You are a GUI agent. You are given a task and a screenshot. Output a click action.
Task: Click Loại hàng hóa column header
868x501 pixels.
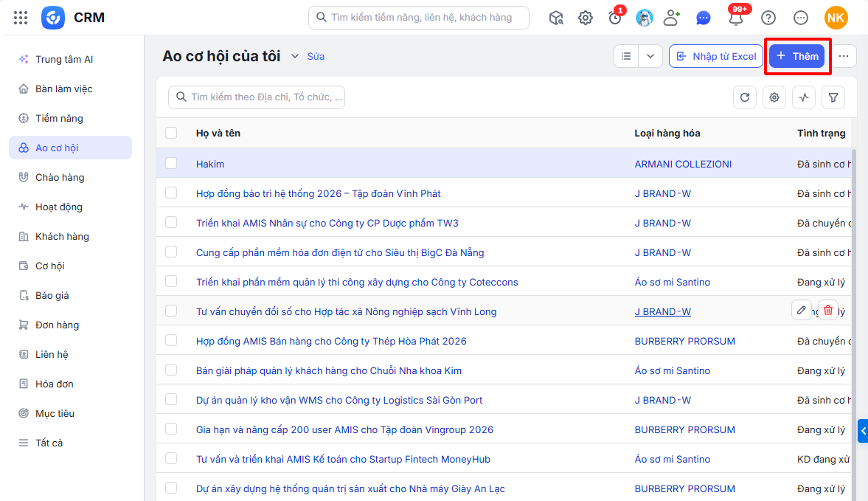[667, 134]
